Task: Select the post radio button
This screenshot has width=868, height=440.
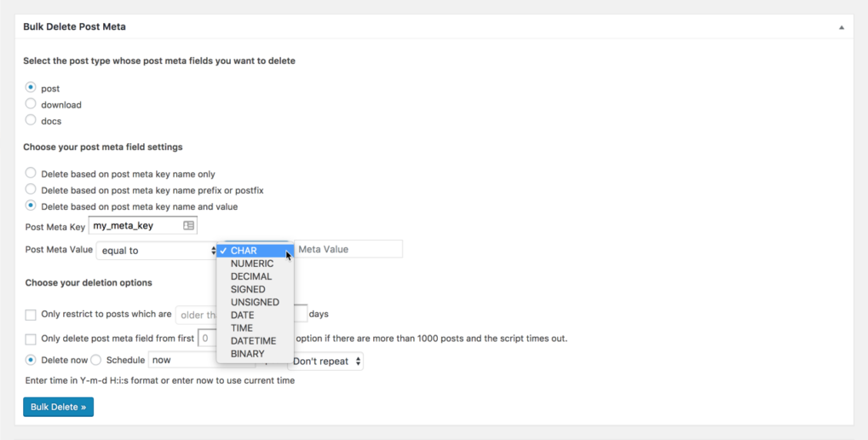Action: (x=31, y=88)
